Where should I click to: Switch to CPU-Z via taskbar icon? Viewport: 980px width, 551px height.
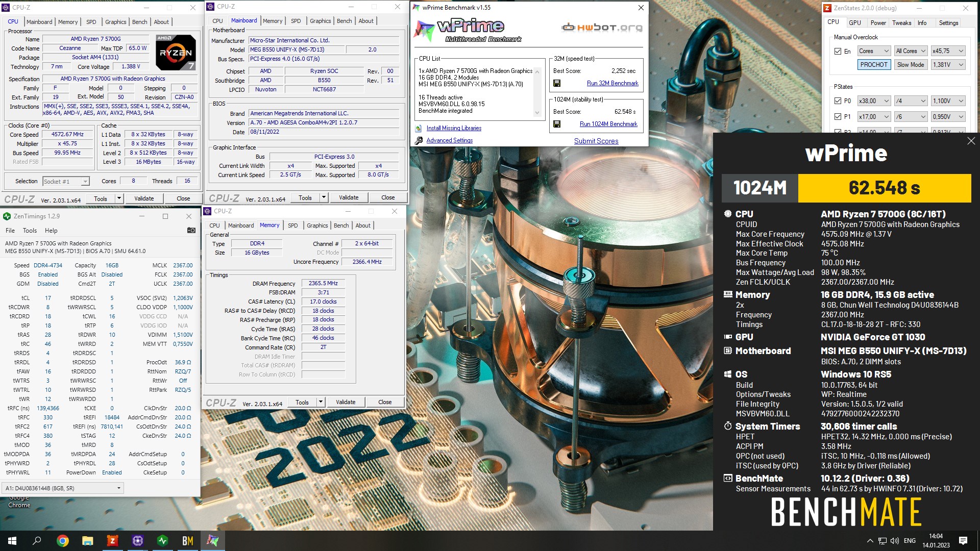[x=137, y=541]
